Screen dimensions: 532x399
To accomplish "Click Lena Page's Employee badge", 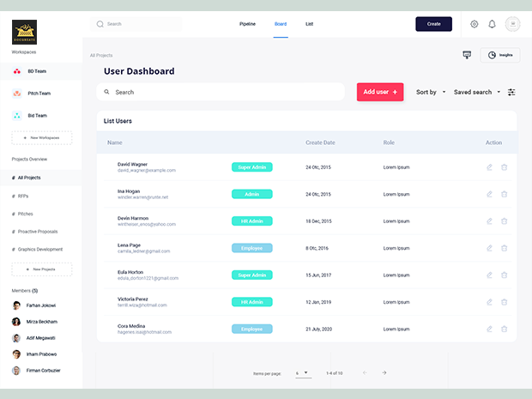I will [251, 248].
